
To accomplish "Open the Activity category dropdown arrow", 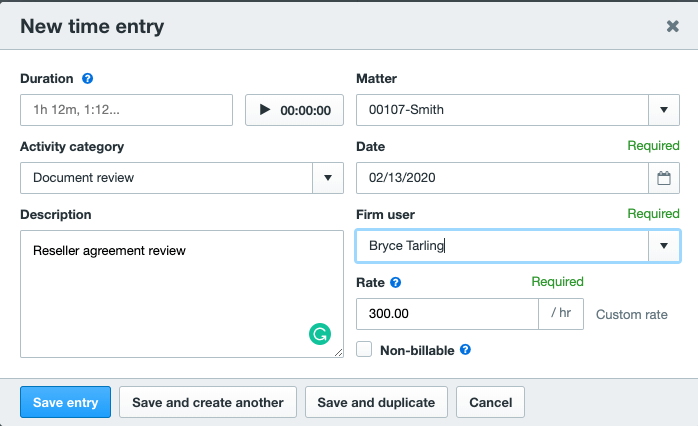I will (x=328, y=178).
